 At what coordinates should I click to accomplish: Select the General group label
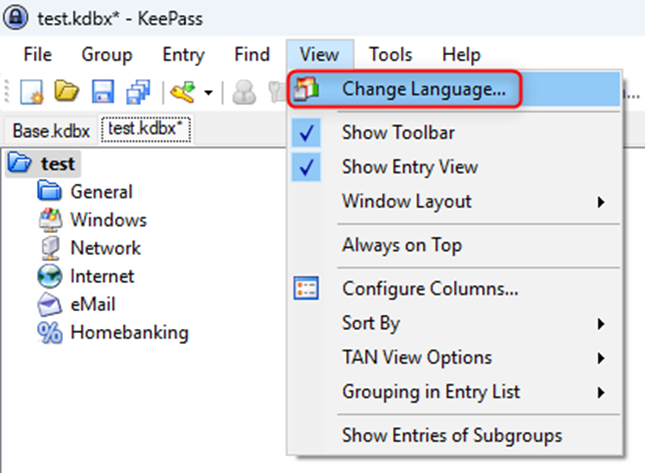[101, 192]
